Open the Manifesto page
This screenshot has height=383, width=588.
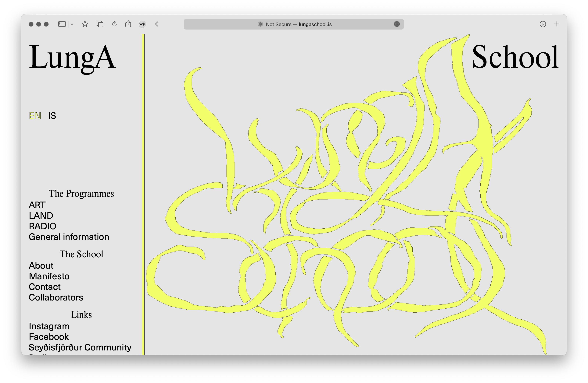tap(49, 276)
